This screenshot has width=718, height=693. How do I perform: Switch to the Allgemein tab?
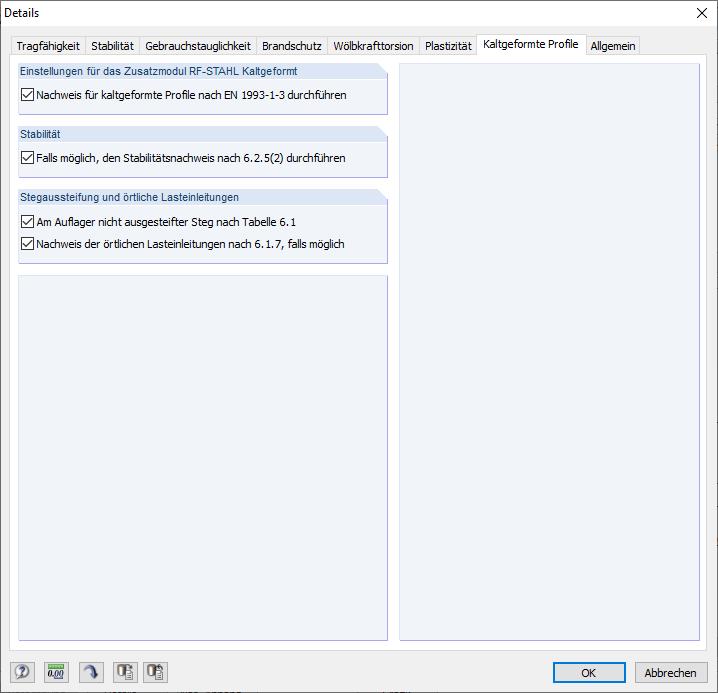[613, 46]
